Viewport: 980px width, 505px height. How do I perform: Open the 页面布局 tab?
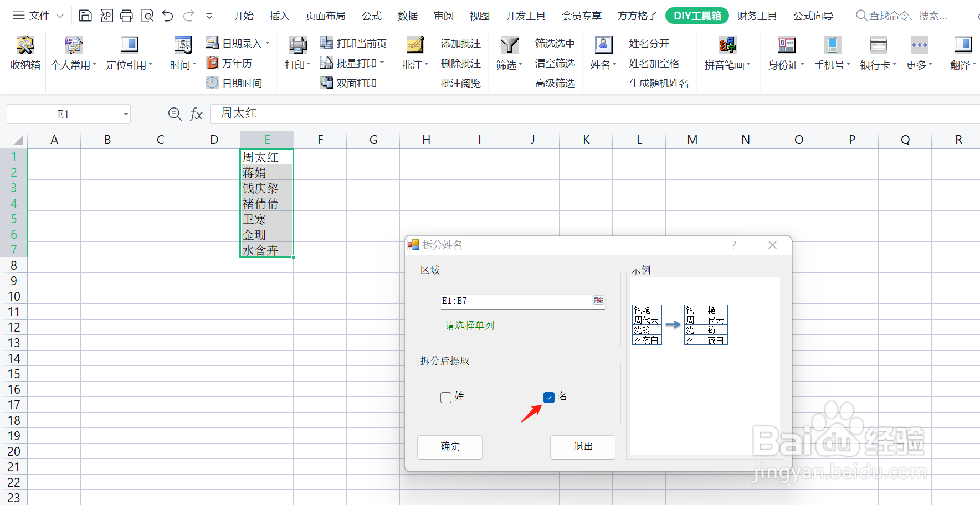pos(325,16)
